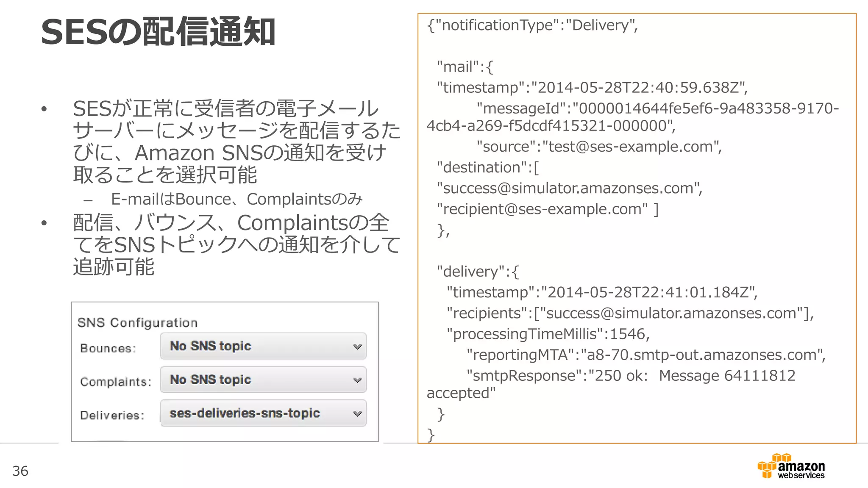Click the '"destination":[' line
Image resolution: width=868 pixels, height=488 pixels.
[488, 168]
